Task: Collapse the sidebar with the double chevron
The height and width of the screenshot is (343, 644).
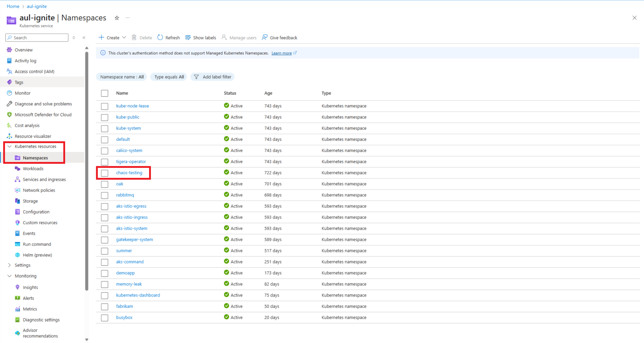Action: [x=84, y=37]
